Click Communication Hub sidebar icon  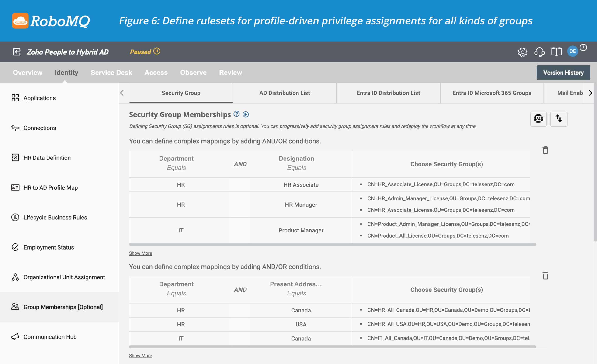[x=15, y=336]
